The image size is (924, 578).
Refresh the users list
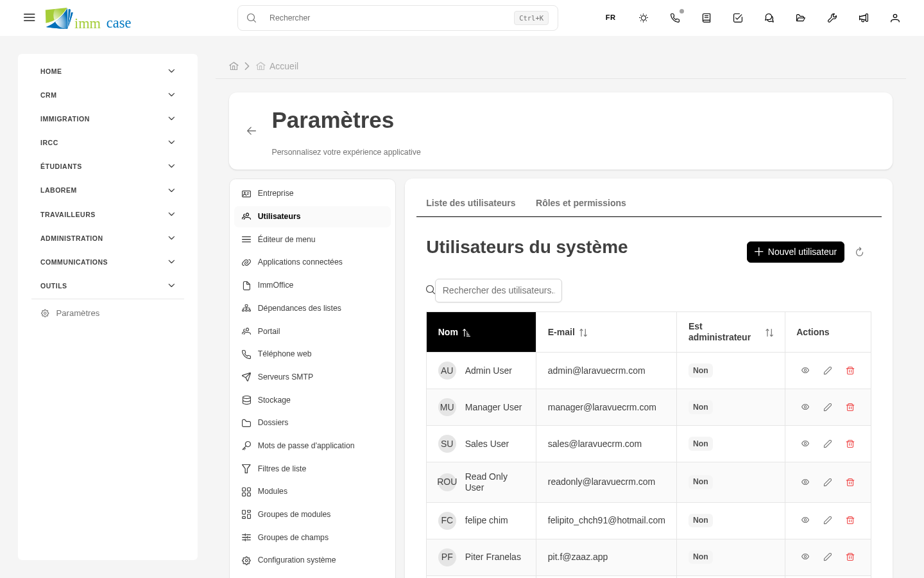[860, 252]
